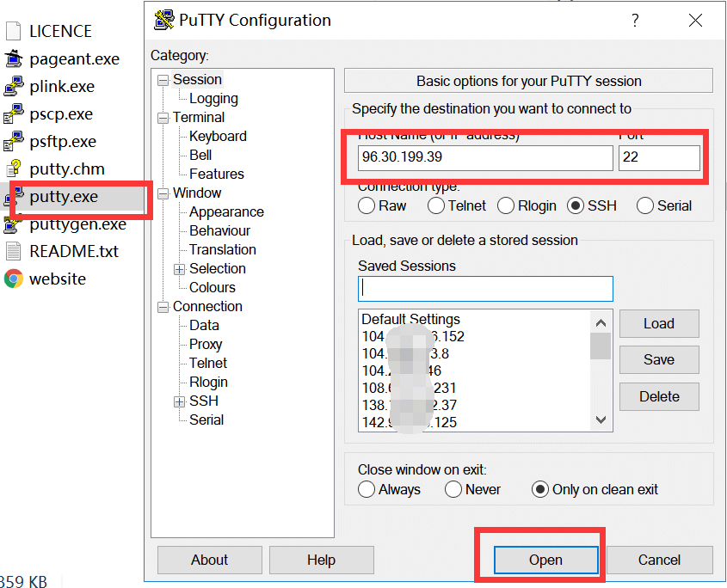Click the About button
The height and width of the screenshot is (588, 727).
pos(210,560)
